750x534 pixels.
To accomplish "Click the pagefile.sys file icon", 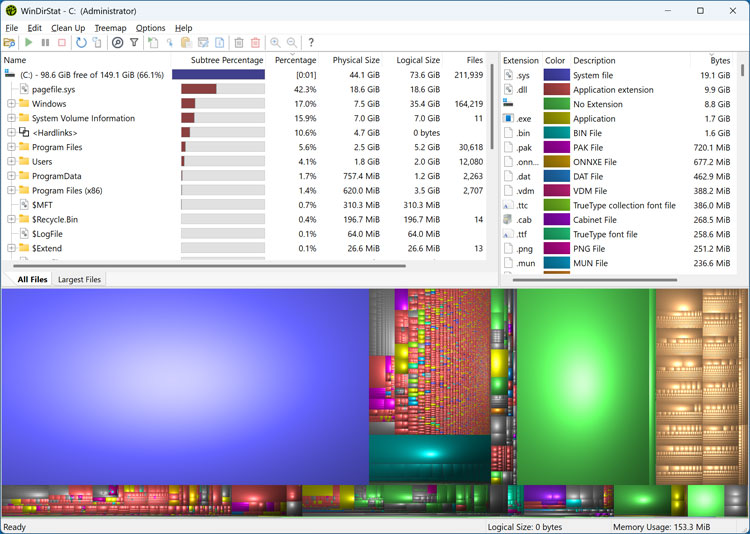I will coord(24,89).
